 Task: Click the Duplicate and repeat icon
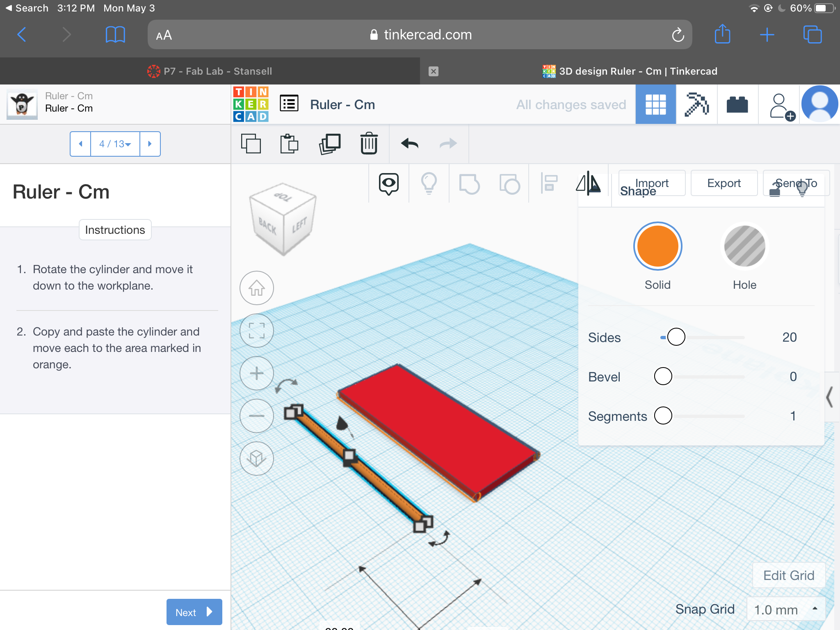(330, 144)
